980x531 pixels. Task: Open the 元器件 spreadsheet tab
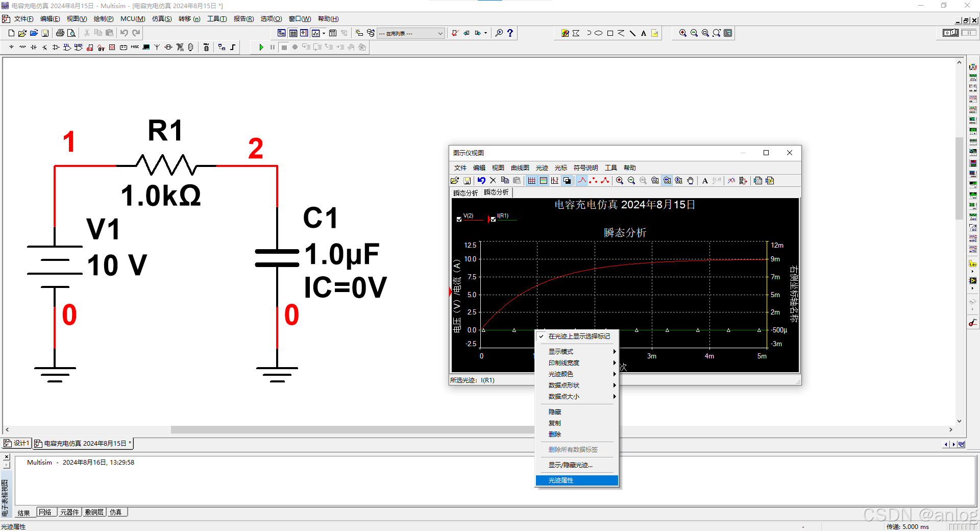click(x=69, y=512)
